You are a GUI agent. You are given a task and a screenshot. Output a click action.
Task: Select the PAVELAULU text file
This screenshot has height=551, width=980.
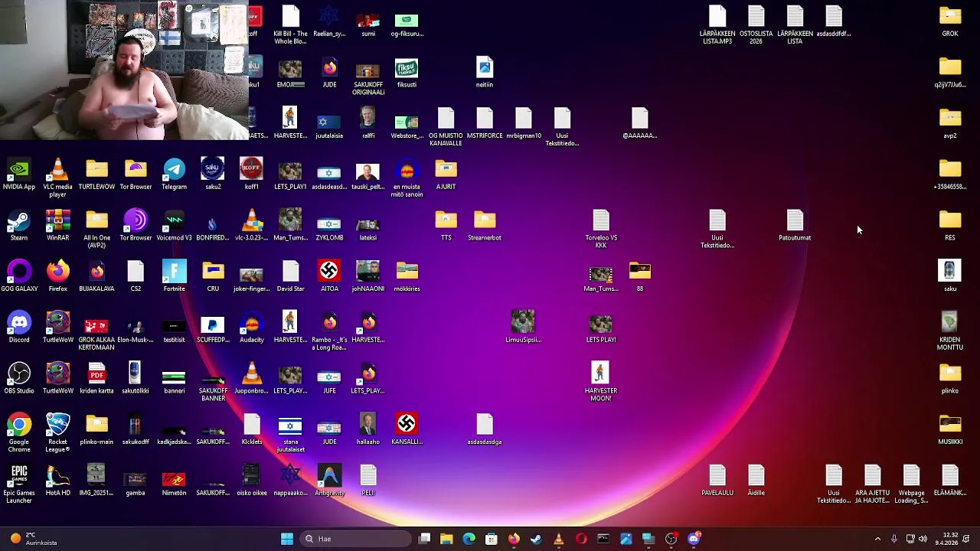click(x=717, y=481)
